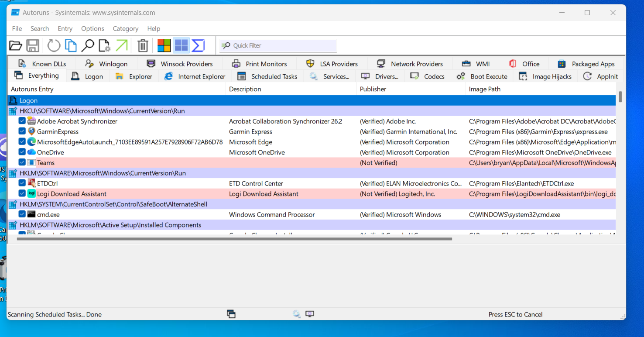
Task: Click the Logi Download Assistant entry icon
Action: point(31,194)
